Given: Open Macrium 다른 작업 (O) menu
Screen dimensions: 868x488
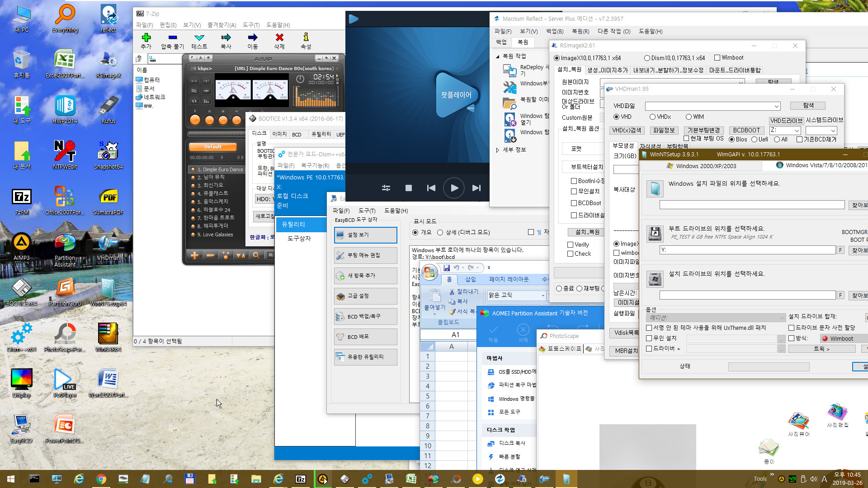Looking at the screenshot, I should (614, 32).
